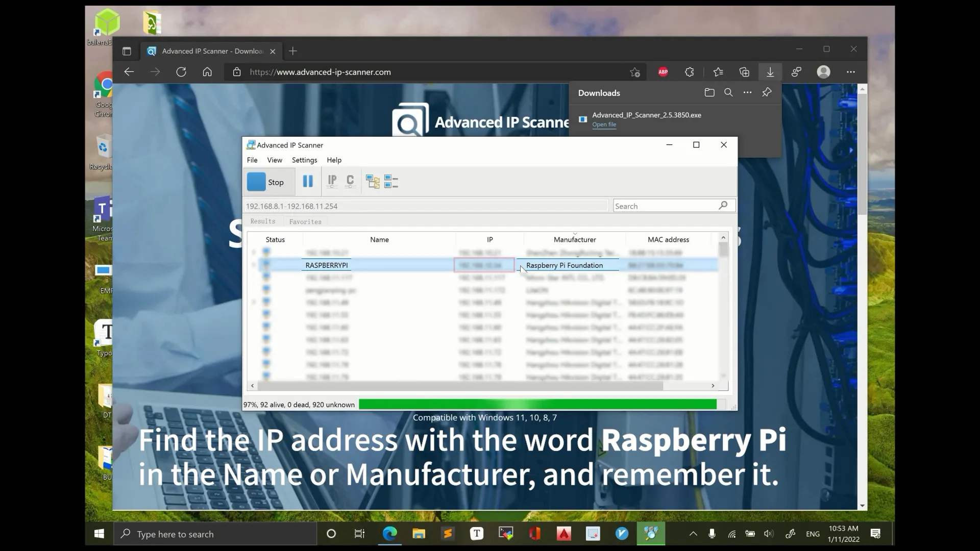Switch to the Favorites tab
The image size is (980, 551).
[305, 221]
